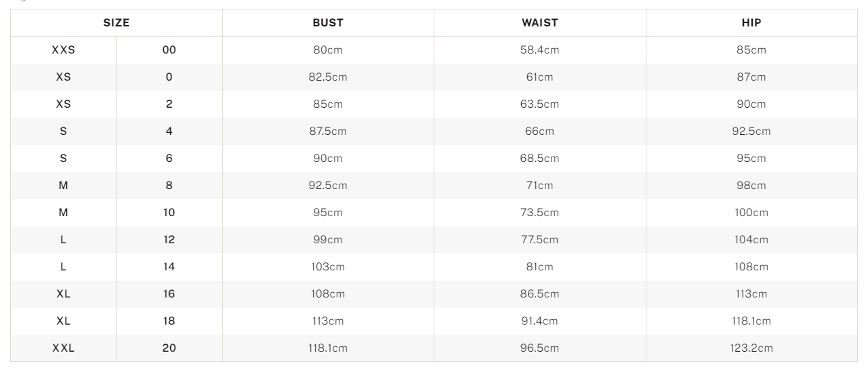
Task: Select the 99cm bust cell
Action: 328,240
